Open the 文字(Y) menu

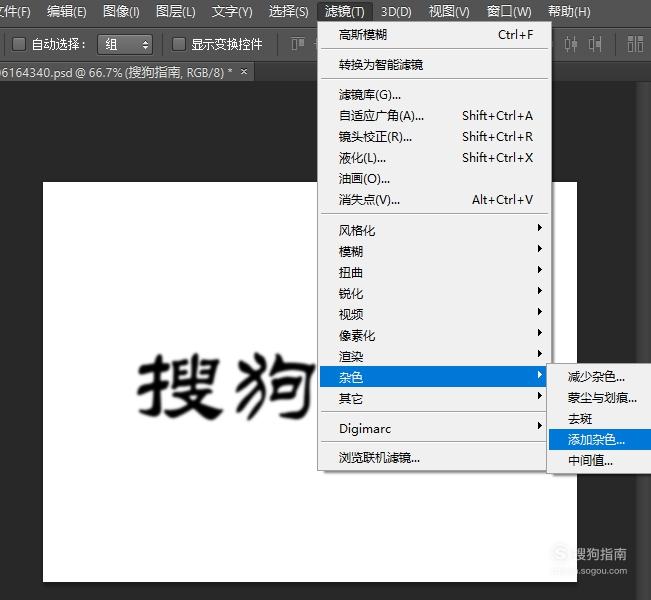click(232, 11)
